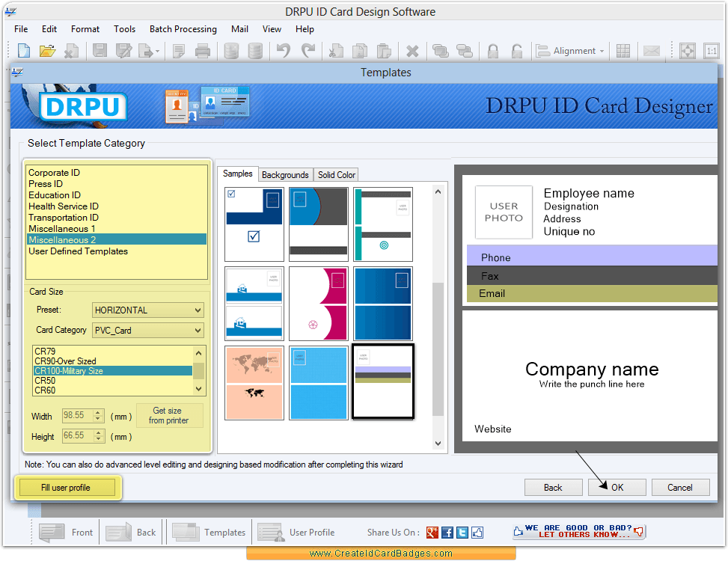Click the Save disk toolbar icon
Image resolution: width=728 pixels, height=561 pixels.
[x=100, y=51]
